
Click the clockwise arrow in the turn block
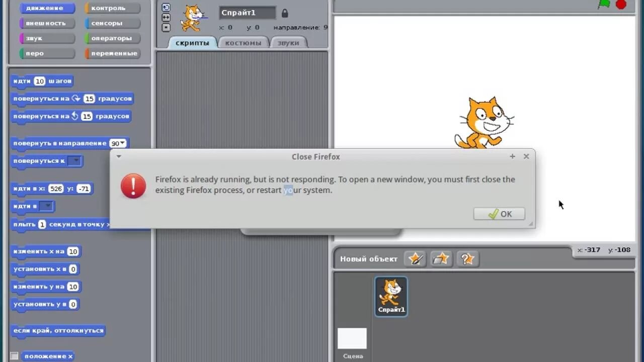[76, 98]
